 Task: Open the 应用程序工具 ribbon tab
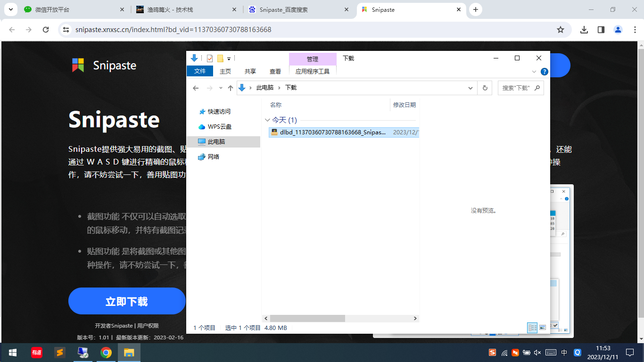313,71
